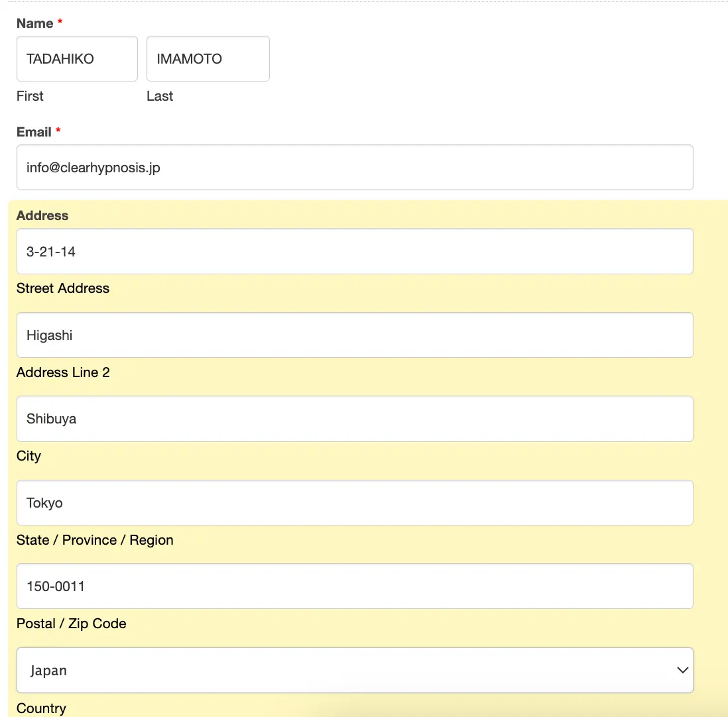Click the Postal / Zip Code label
The width and height of the screenshot is (728, 717).
(x=71, y=624)
